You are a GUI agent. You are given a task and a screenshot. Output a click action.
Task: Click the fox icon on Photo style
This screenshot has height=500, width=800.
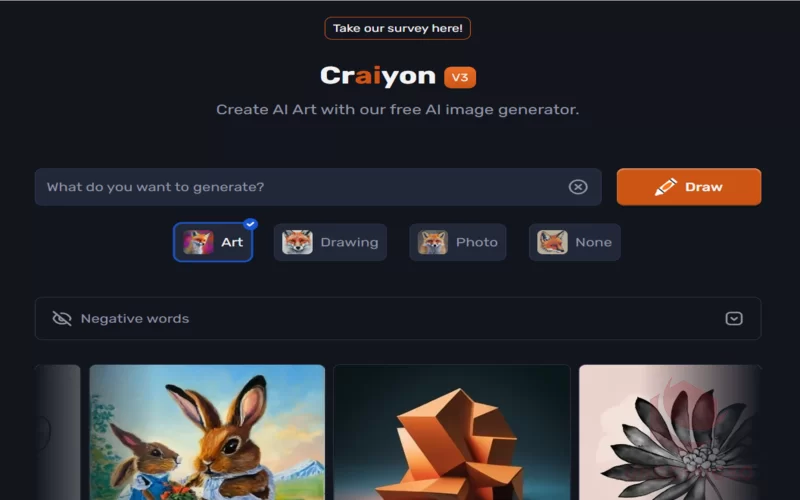click(x=433, y=242)
